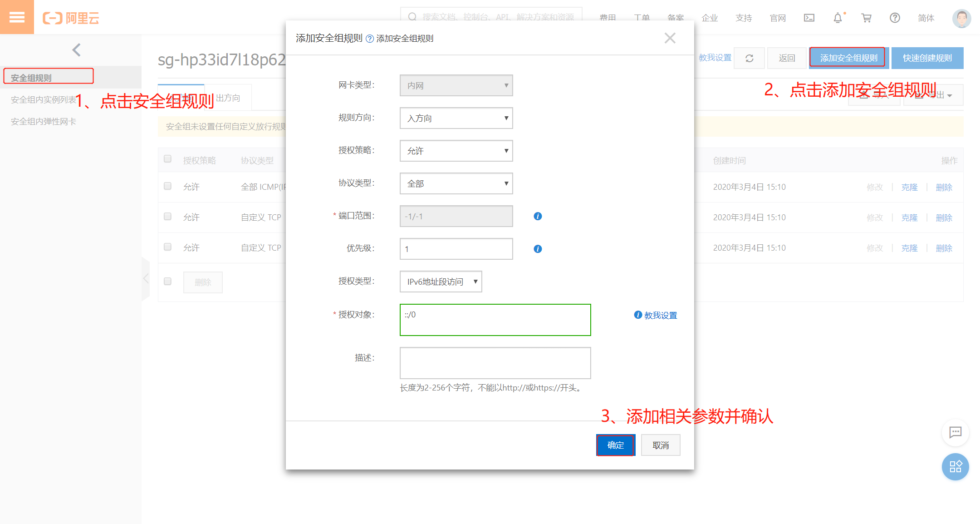Screen dimensions: 980x524
Task: Click the 确定 button to confirm
Action: pos(615,445)
